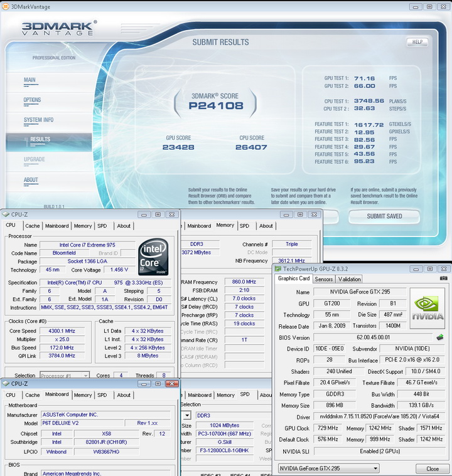Viewport: 452px width, 476px height.
Task: Switch to the Cache tab in upper CPU-Z
Action: (33, 226)
